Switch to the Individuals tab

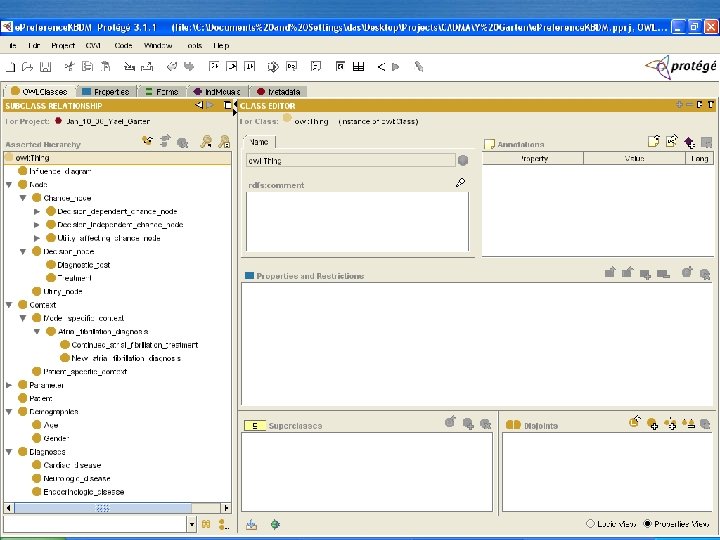217,91
